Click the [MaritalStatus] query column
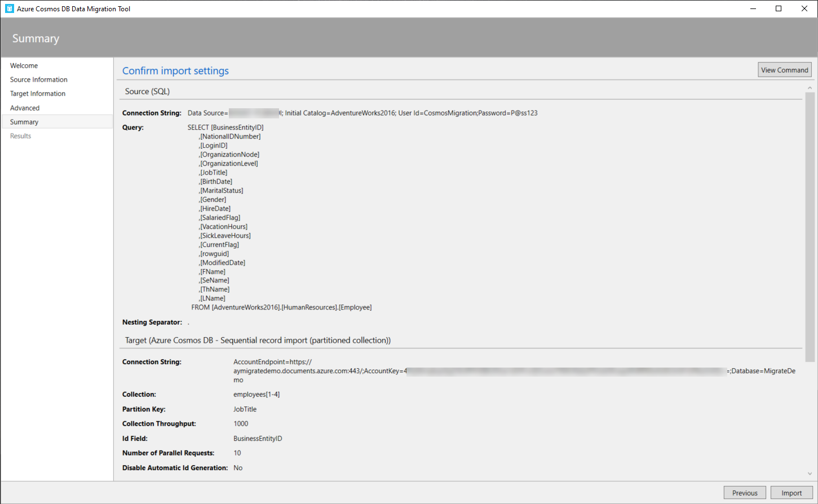Viewport: 818px width, 504px height. pos(221,191)
